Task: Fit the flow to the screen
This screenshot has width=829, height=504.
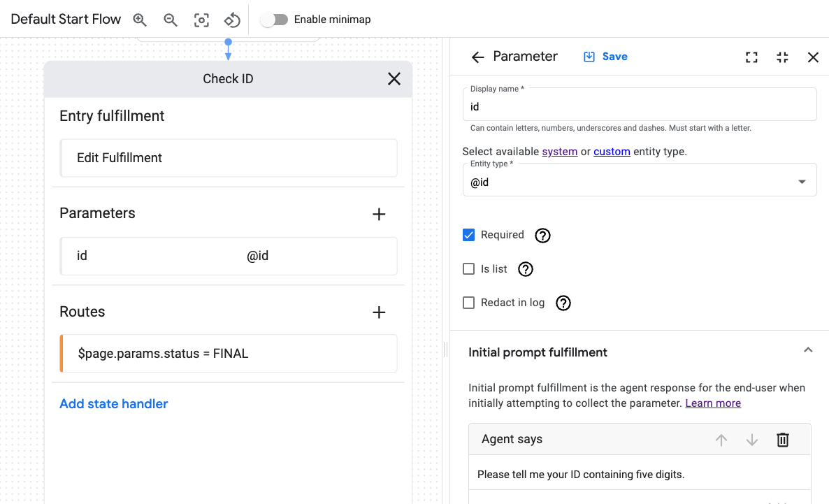Action: [201, 20]
